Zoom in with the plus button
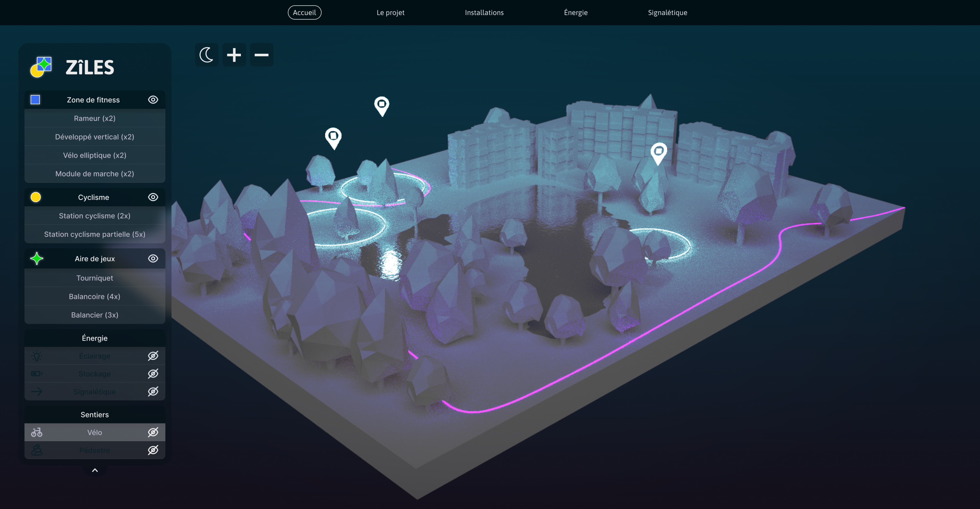Screen dimensions: 980x509 234,55
